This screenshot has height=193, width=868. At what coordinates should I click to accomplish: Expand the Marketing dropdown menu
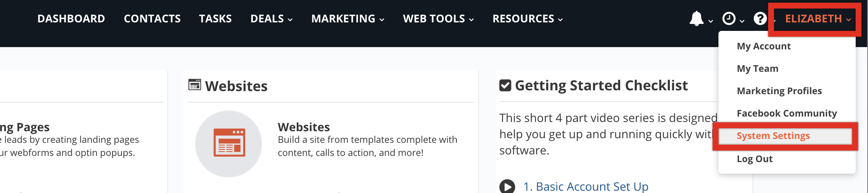pos(348,19)
